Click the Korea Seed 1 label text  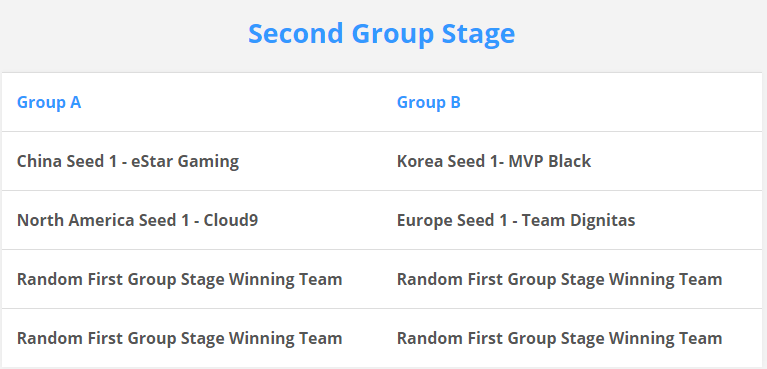448,161
